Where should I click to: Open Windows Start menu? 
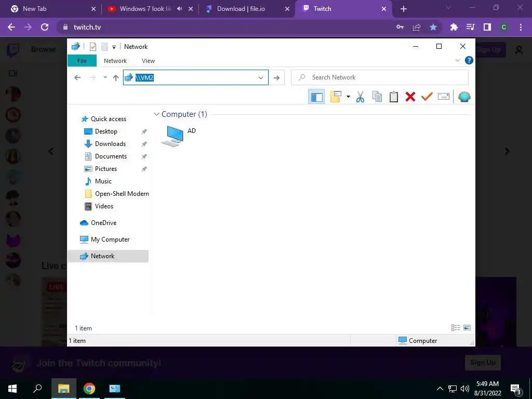point(12,389)
